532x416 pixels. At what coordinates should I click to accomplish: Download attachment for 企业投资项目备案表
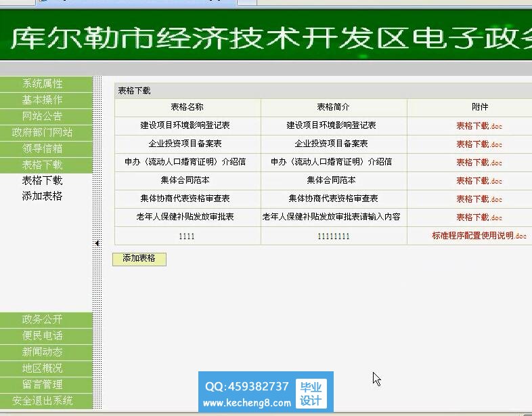click(x=479, y=144)
